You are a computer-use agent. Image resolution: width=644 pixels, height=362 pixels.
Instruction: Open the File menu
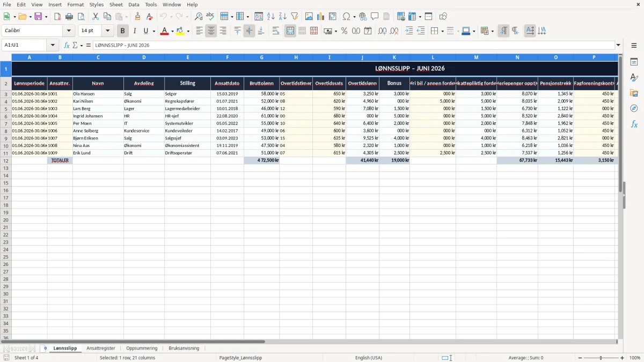[x=7, y=4]
